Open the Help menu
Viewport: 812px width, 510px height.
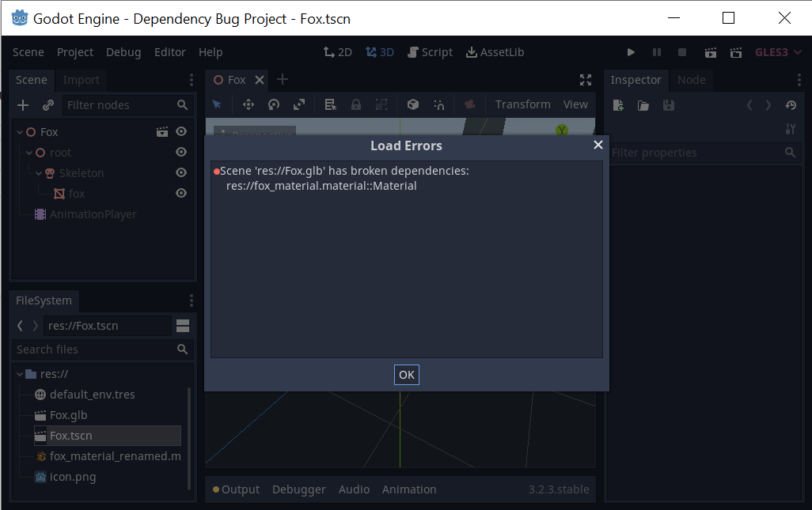pos(211,52)
